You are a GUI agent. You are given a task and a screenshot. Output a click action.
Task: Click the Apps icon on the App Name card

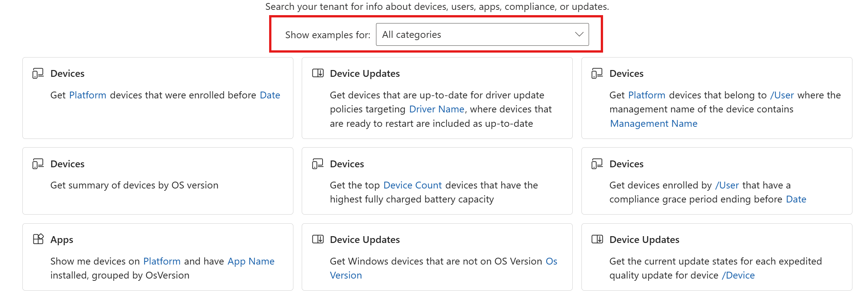click(38, 239)
